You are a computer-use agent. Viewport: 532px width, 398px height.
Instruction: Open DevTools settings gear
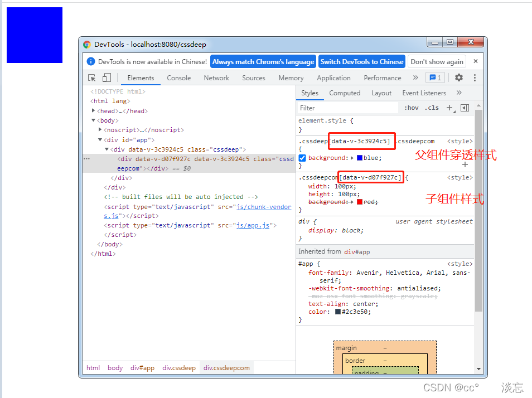pos(458,78)
